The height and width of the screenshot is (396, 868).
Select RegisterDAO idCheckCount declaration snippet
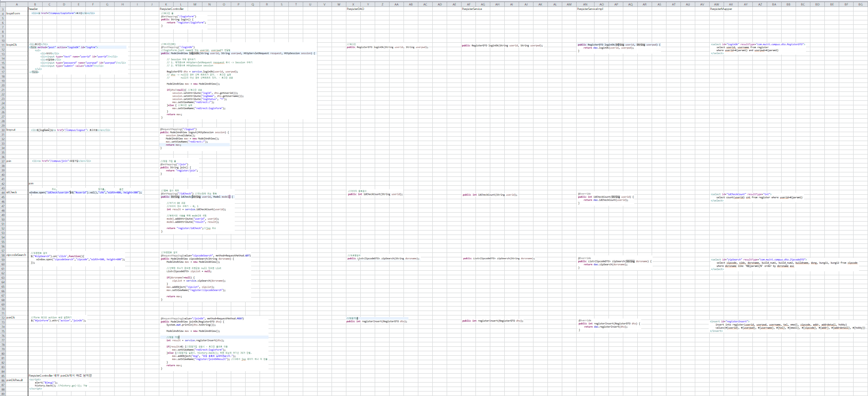click(375, 193)
